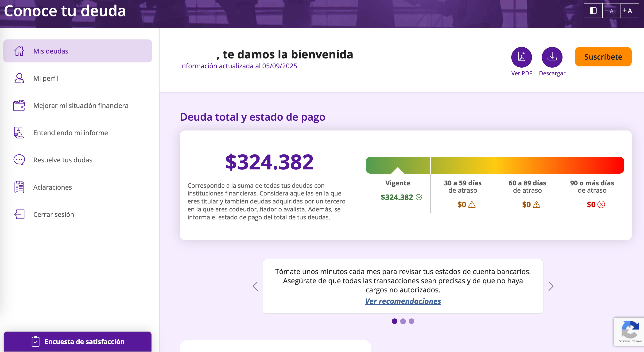Follow the Ver recomendaciones link
This screenshot has width=644, height=352.
click(403, 301)
